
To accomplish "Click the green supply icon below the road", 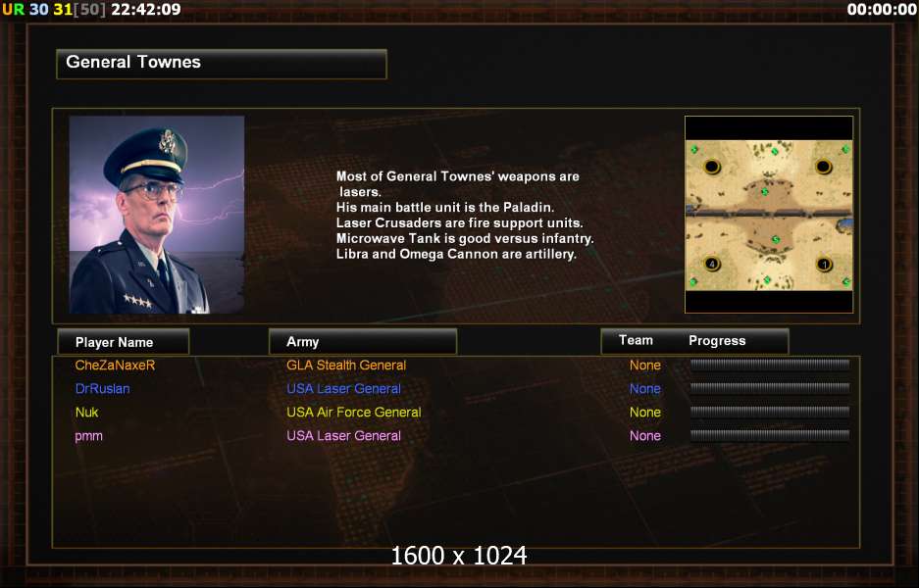I will click(x=776, y=239).
